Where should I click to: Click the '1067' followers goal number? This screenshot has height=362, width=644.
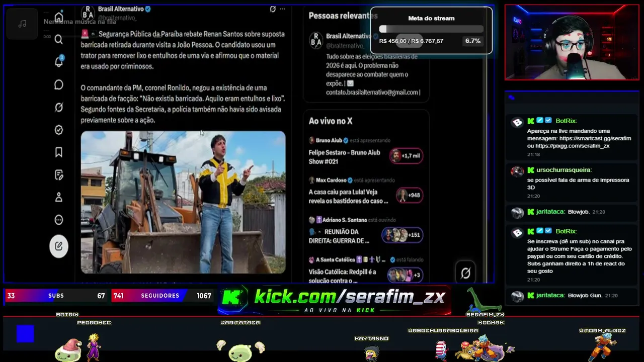click(x=204, y=296)
